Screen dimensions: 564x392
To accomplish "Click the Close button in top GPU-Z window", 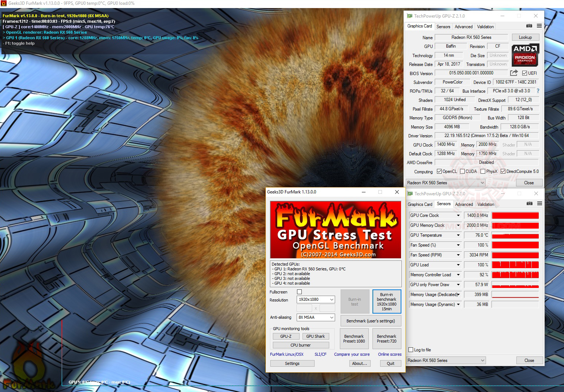I will click(x=529, y=183).
